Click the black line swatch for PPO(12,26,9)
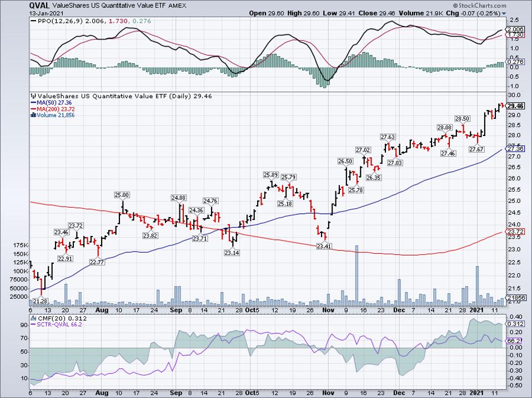This screenshot has height=398, width=532. pos(33,21)
